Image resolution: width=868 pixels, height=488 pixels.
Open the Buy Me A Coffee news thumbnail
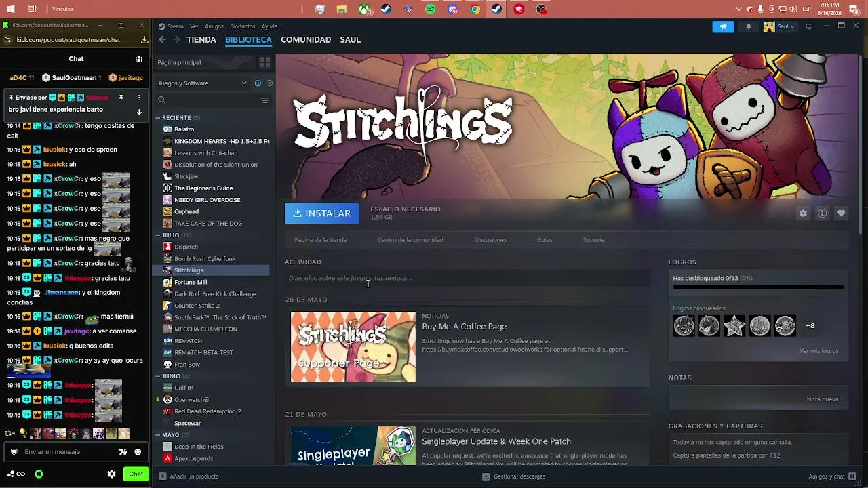[x=353, y=347]
